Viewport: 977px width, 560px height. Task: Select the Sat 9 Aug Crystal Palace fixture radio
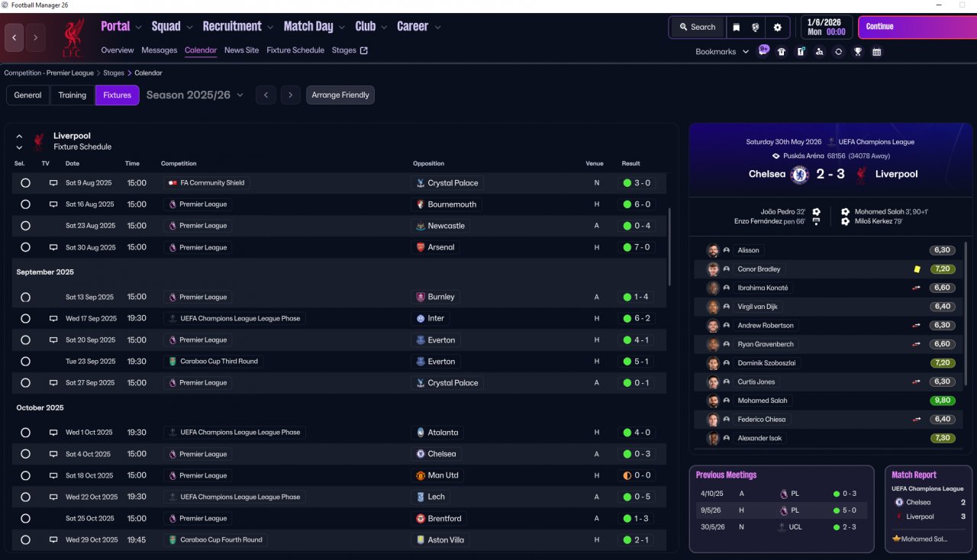(25, 183)
